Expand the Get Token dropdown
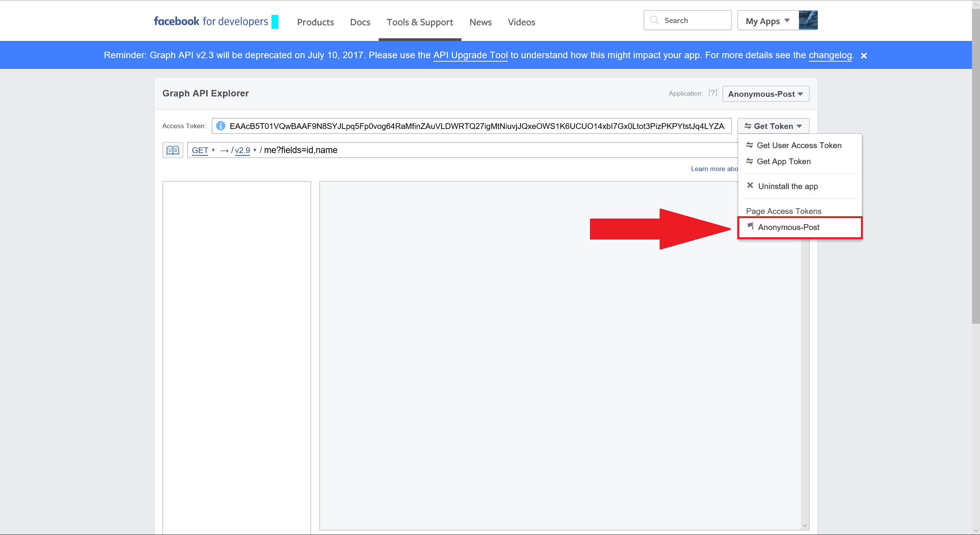980x535 pixels. (x=773, y=126)
